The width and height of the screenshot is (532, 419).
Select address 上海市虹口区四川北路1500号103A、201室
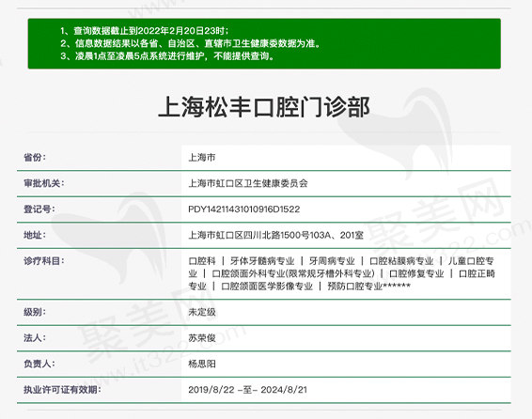pos(275,235)
